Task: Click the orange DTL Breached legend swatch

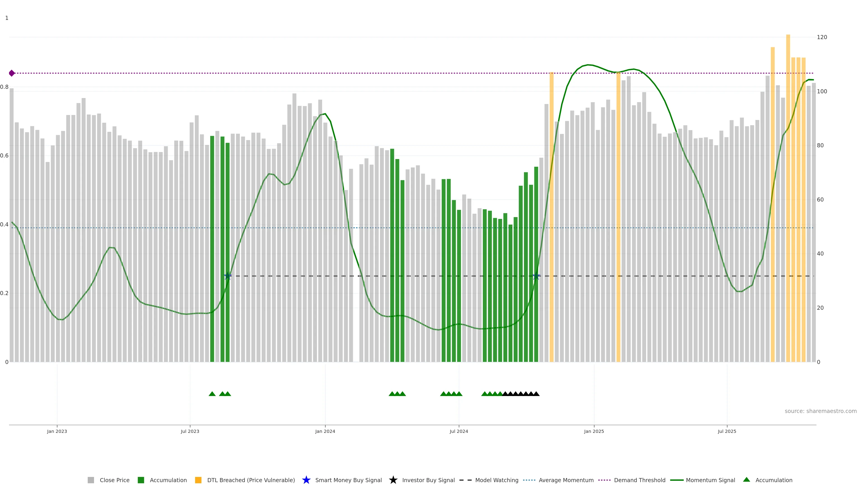Action: pos(198,480)
